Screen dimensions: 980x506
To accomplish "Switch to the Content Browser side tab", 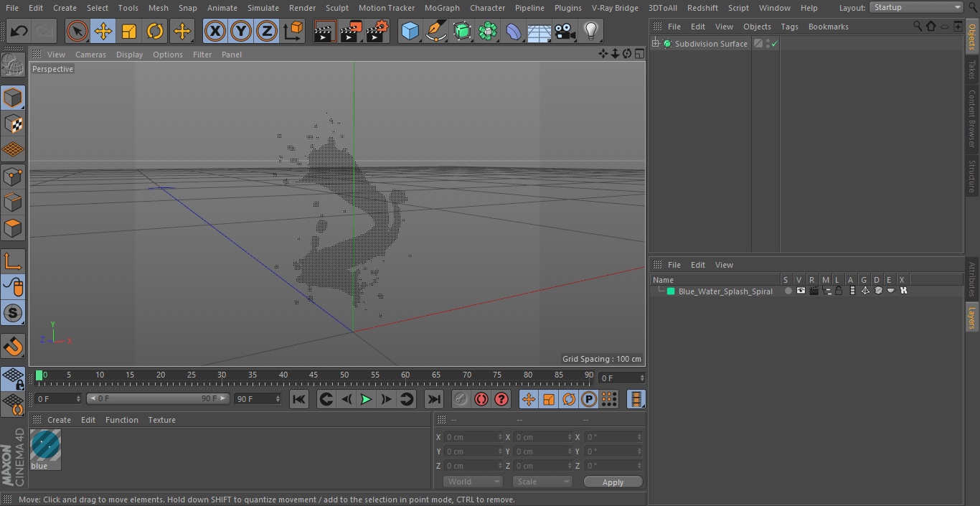I will coord(972,118).
